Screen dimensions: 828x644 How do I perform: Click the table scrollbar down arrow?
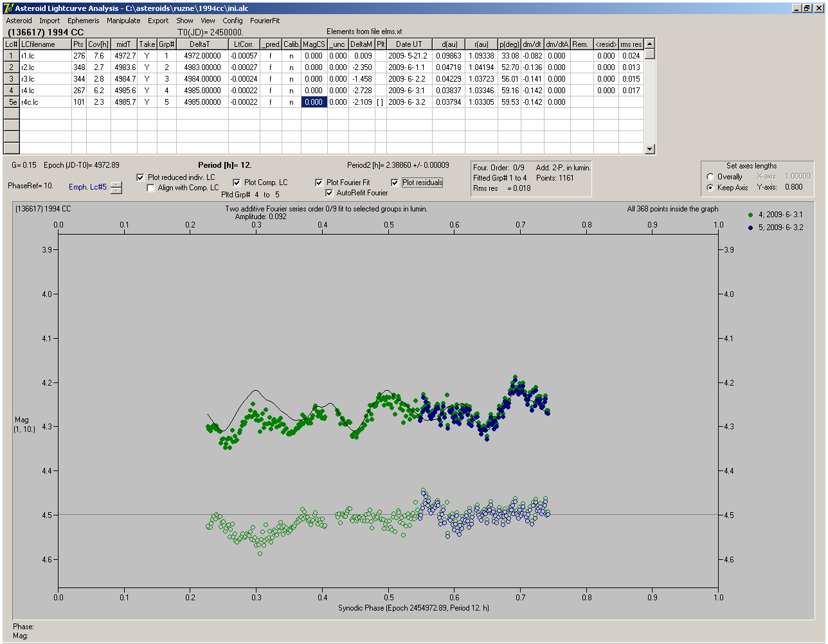(x=650, y=149)
